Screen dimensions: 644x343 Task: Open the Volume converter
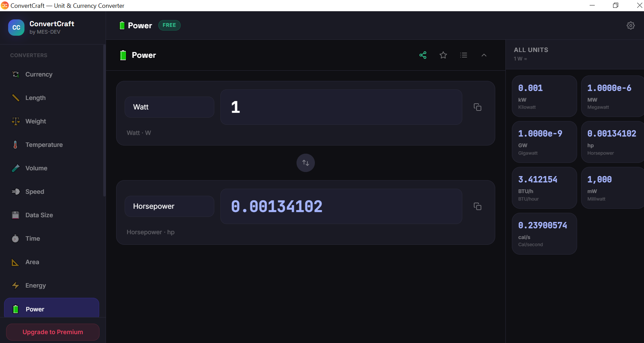pyautogui.click(x=52, y=168)
